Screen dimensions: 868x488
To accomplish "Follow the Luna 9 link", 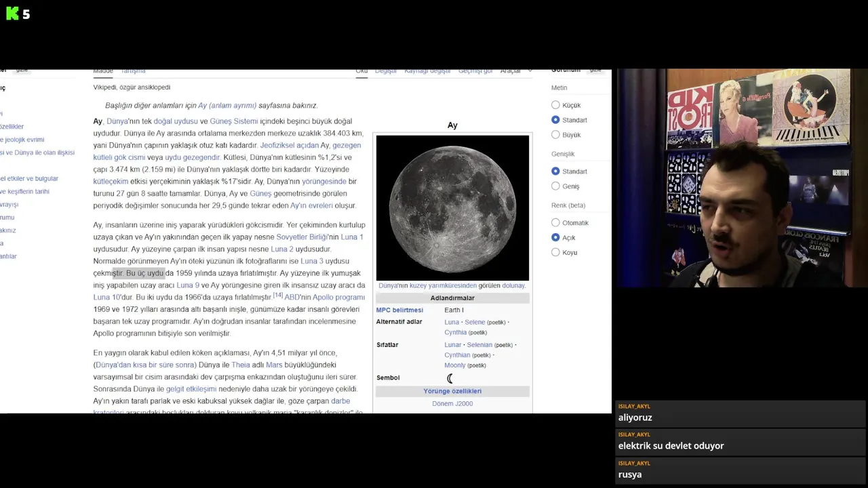I will (188, 285).
